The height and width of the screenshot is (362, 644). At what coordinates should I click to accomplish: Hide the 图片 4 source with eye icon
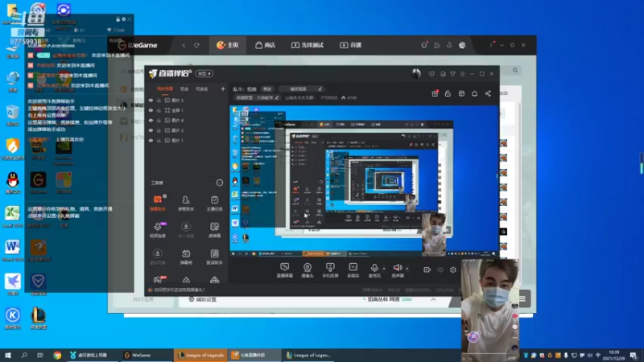tap(151, 120)
